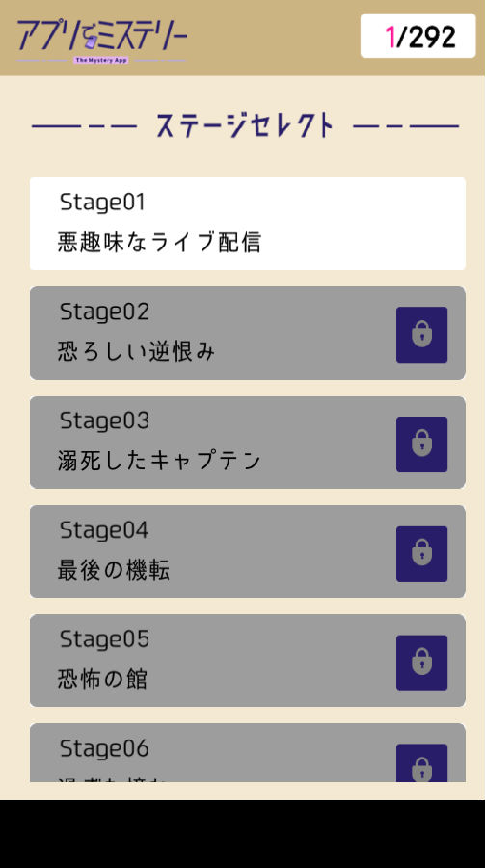Viewport: 485px width, 868px height.
Task: Tap the lock icon on Stage05
Action: pos(422,663)
